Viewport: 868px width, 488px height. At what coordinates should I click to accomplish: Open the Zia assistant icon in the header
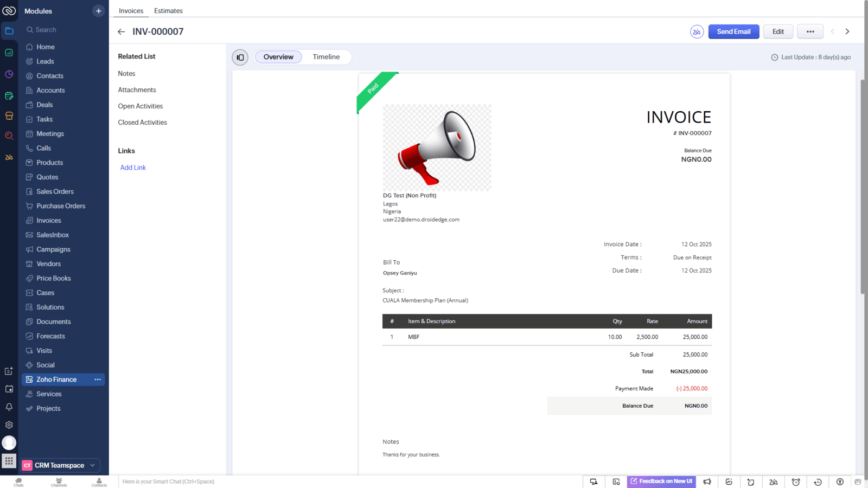pos(697,31)
